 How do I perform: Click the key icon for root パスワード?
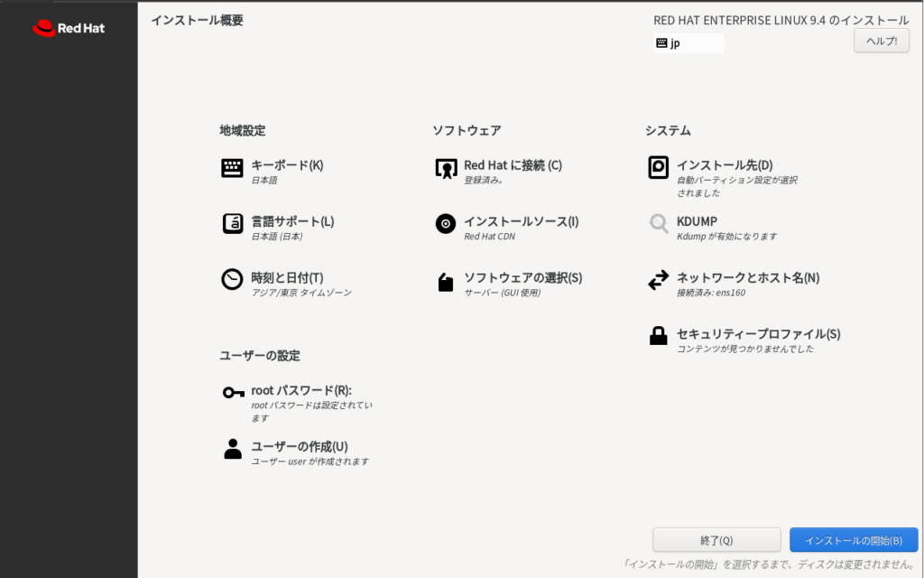pyautogui.click(x=233, y=392)
